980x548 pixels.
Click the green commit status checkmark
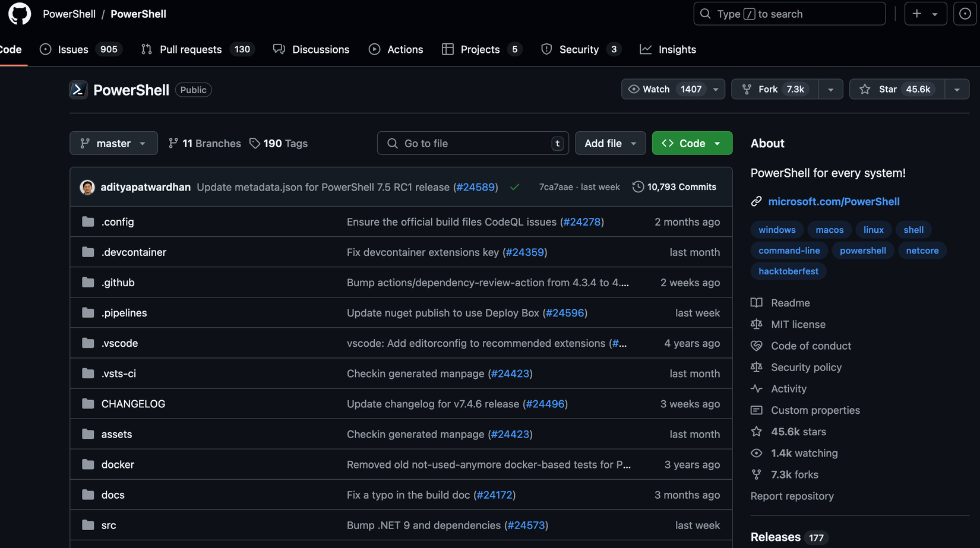click(x=514, y=187)
